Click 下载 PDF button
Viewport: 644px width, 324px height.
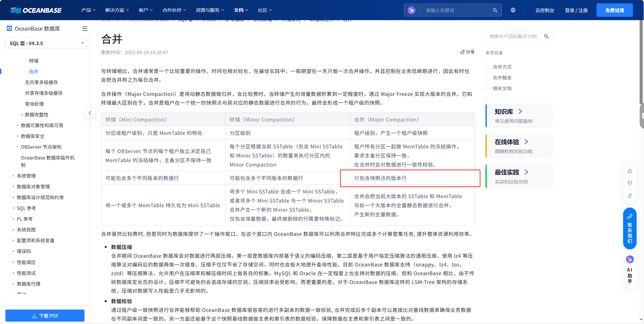(x=45, y=316)
